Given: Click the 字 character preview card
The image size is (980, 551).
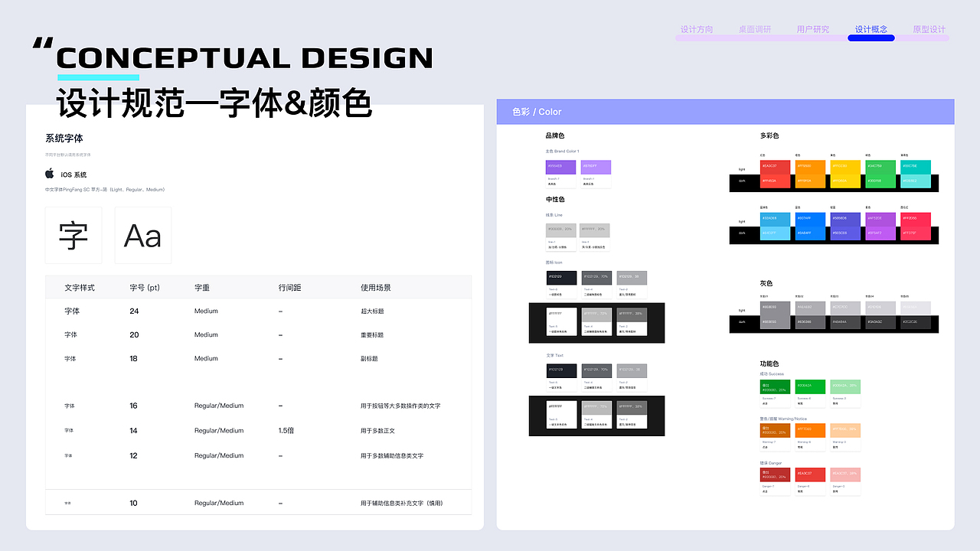Looking at the screenshot, I should (x=73, y=235).
